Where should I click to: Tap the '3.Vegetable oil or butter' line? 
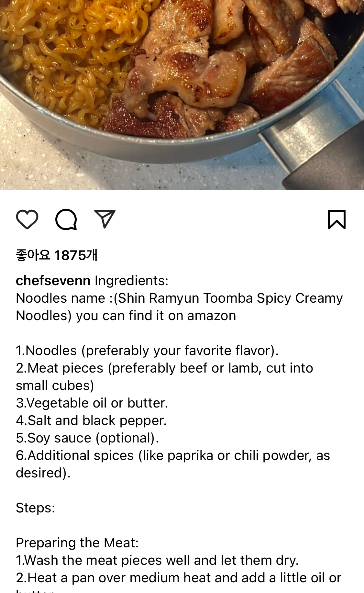[x=92, y=403]
